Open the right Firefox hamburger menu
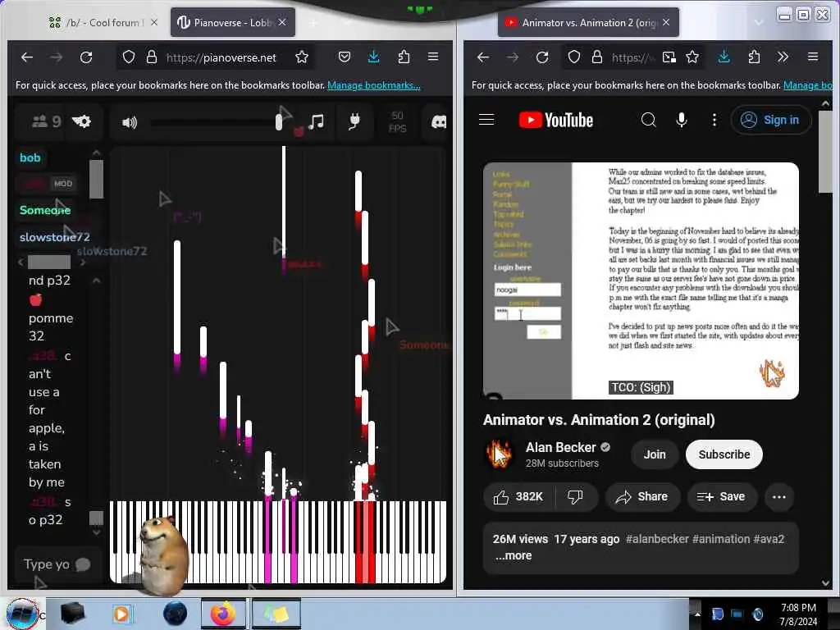 click(813, 57)
